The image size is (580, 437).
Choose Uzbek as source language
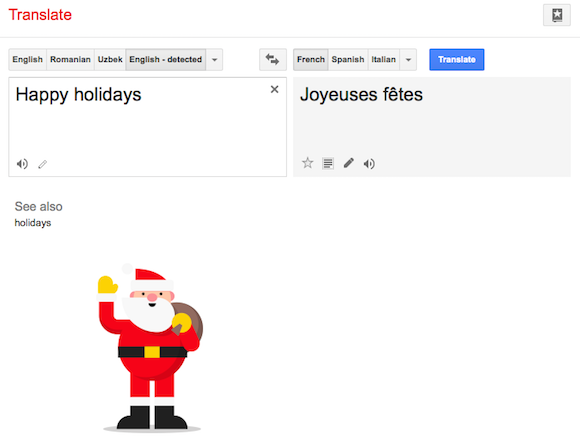point(110,60)
